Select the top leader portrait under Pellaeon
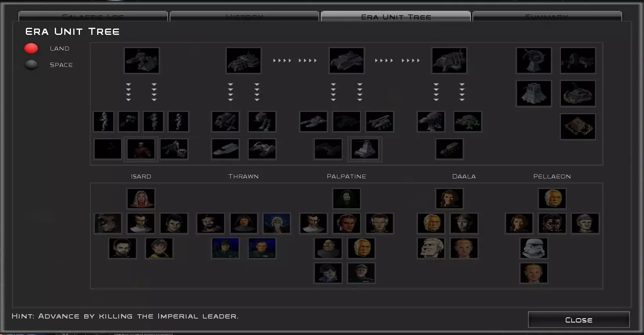This screenshot has width=644, height=335. pyautogui.click(x=552, y=198)
